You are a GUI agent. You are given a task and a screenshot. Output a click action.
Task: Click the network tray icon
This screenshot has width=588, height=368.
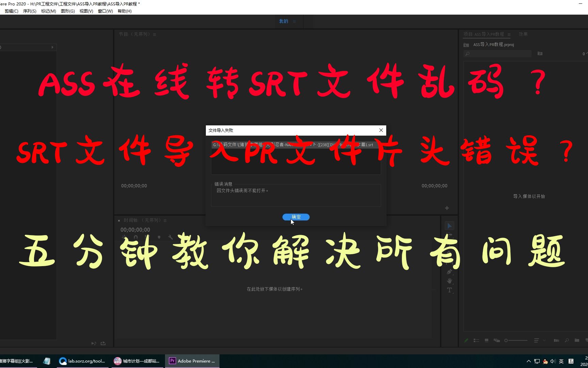click(x=537, y=361)
